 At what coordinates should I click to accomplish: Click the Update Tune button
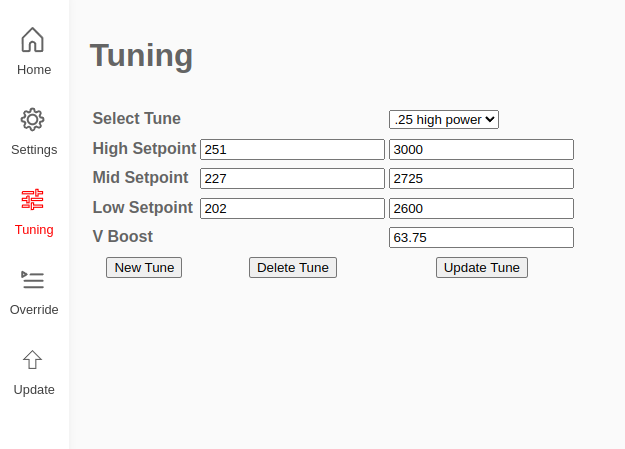[482, 268]
